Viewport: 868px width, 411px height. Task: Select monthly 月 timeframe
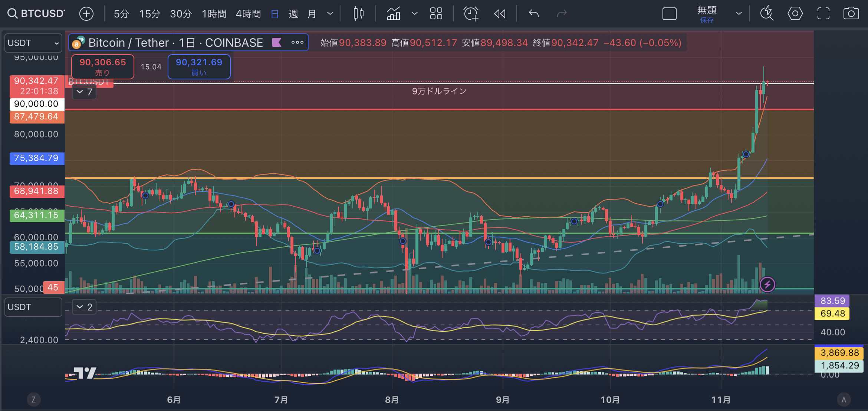tap(312, 14)
